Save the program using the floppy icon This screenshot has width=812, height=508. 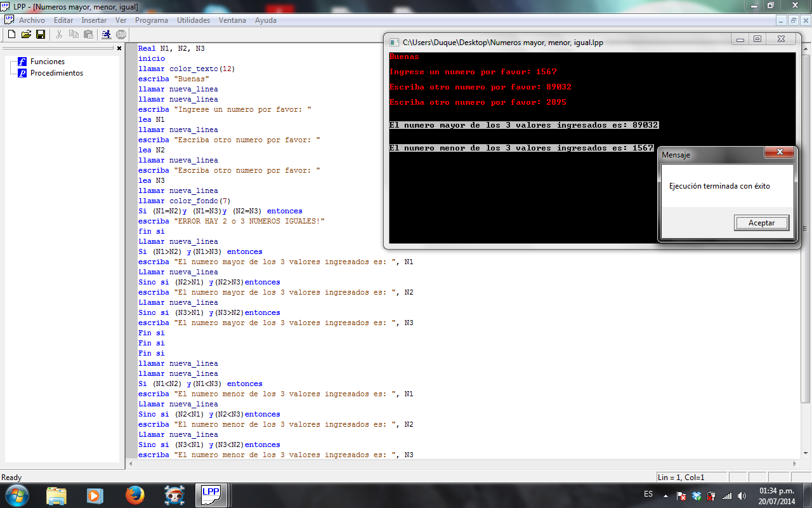click(41, 34)
